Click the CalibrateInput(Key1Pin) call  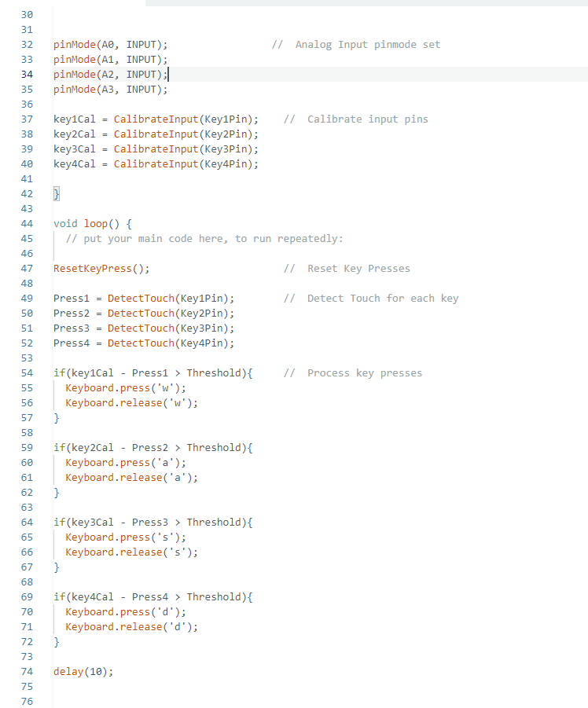tap(186, 119)
